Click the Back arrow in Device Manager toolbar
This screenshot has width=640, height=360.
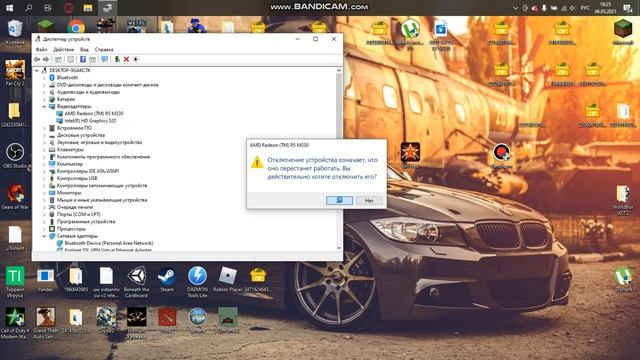tap(37, 60)
